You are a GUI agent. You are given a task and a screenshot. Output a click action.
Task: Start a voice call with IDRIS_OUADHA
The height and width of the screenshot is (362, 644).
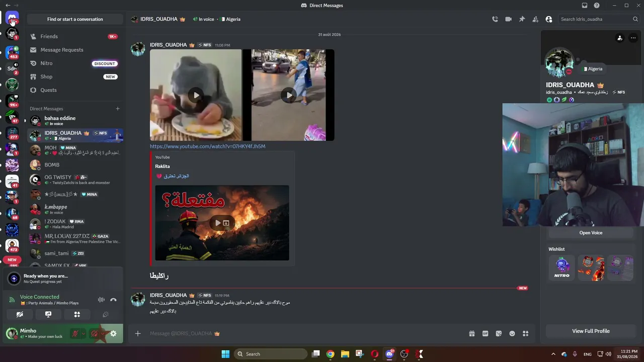(x=495, y=19)
